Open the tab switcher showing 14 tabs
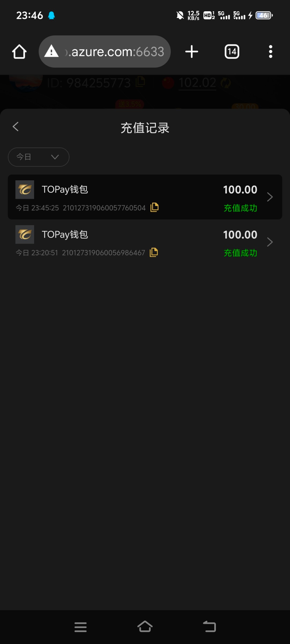This screenshot has height=644, width=290. coord(232,52)
